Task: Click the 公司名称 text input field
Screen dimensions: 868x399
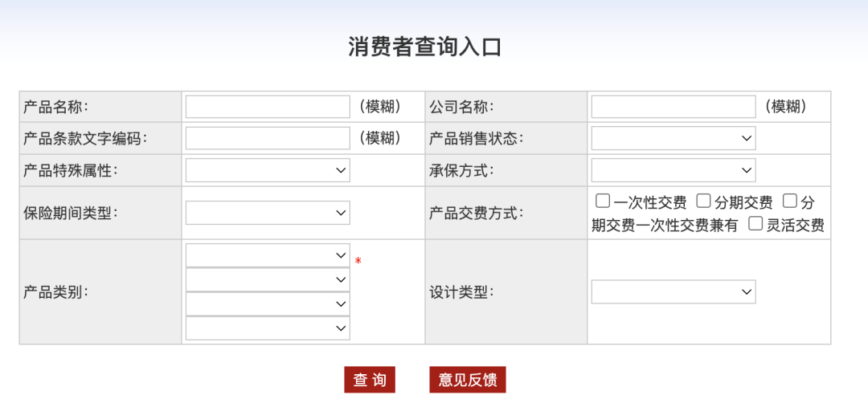Action: (674, 107)
